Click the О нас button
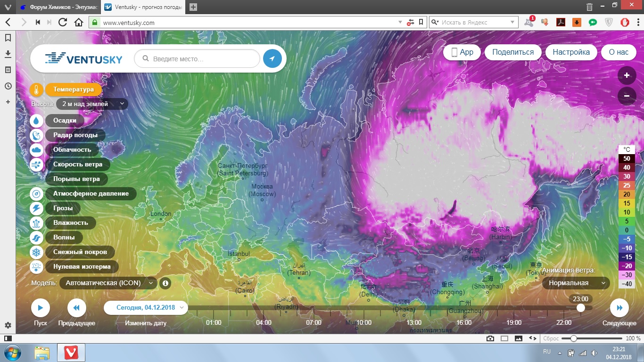644x362 pixels. pyautogui.click(x=619, y=52)
